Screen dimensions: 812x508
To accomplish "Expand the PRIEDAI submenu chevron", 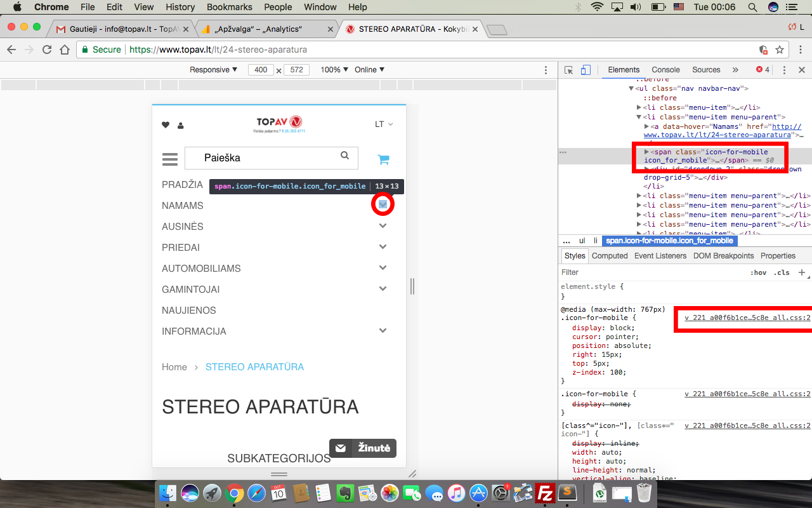I will pyautogui.click(x=383, y=247).
